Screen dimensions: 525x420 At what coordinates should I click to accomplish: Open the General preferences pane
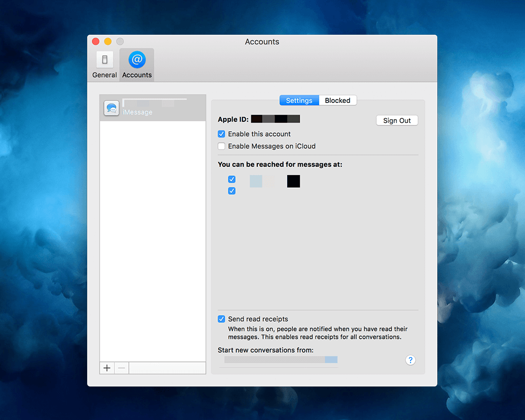point(104,65)
